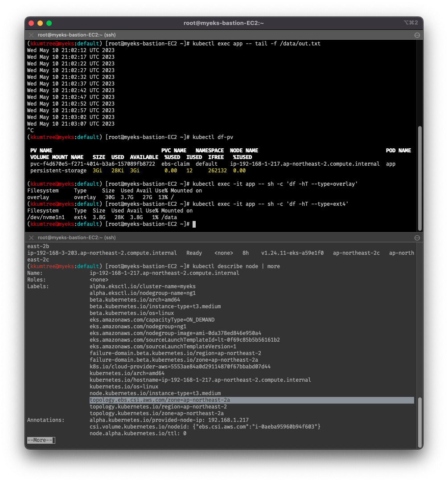Click label node.kubernetes.io/instance-type=t3.medium
The width and height of the screenshot is (448, 482).
(155, 393)
